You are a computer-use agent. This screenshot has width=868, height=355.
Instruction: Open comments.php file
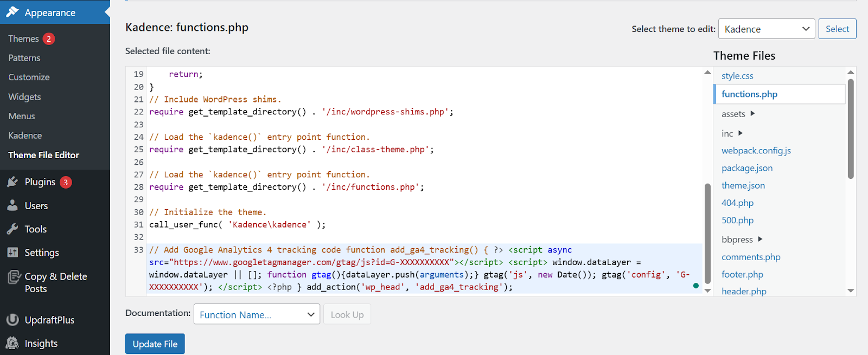751,257
